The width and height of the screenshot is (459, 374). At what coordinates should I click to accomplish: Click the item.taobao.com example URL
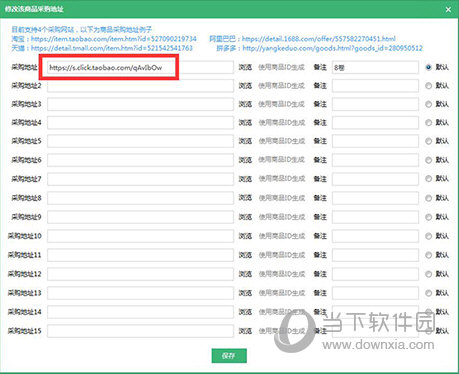(114, 39)
